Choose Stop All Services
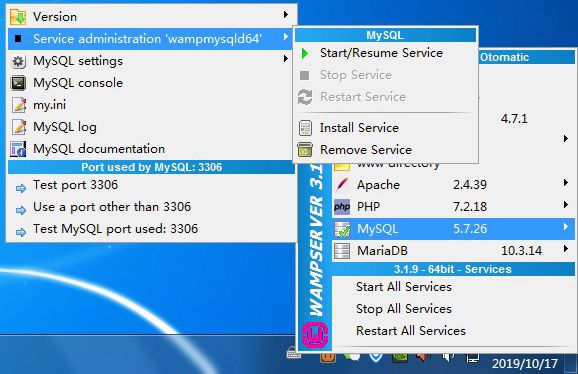The height and width of the screenshot is (374, 578). tap(404, 309)
